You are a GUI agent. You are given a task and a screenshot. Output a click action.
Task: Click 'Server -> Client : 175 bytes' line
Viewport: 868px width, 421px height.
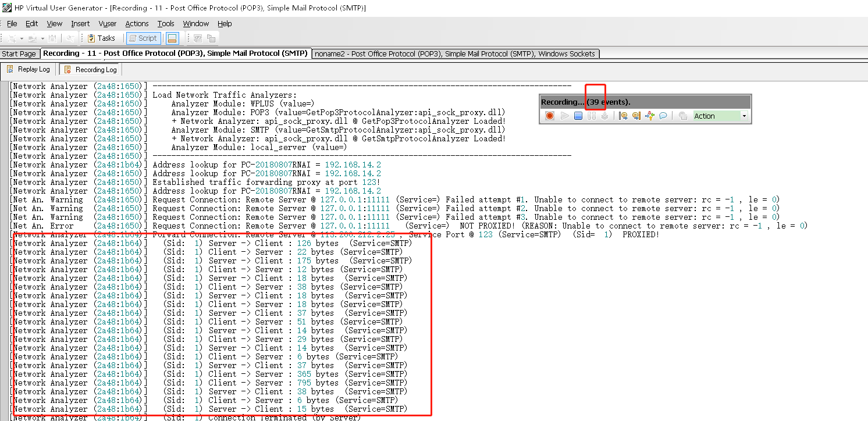coord(212,261)
